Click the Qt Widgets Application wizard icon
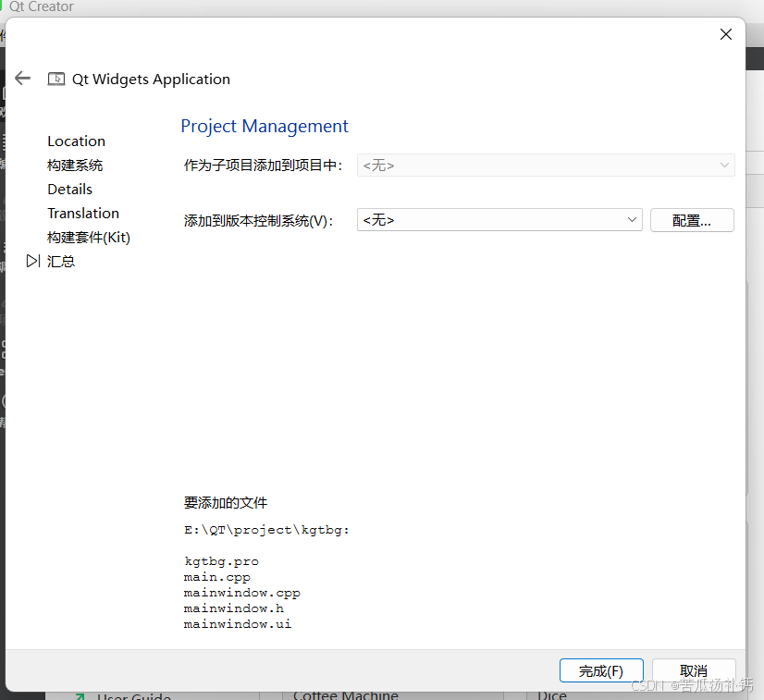The height and width of the screenshot is (700, 764). tap(56, 79)
